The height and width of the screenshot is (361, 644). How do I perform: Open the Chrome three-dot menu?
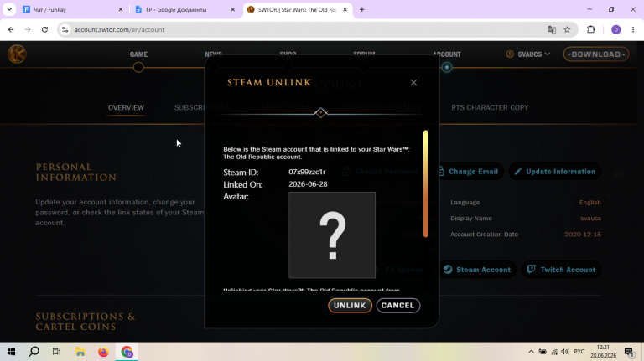coord(633,29)
